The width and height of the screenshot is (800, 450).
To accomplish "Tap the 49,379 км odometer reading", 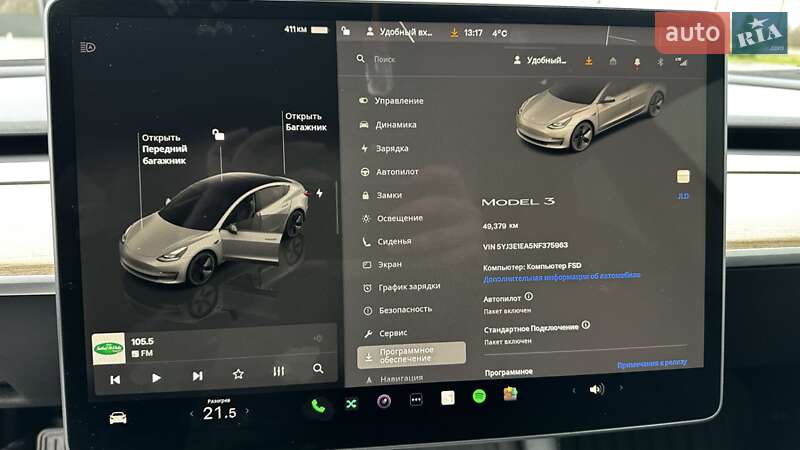I will 501,226.
